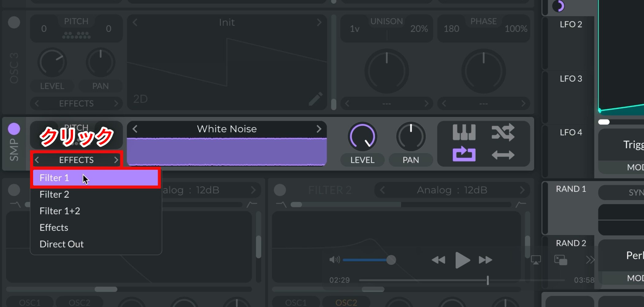Click the White Noise waveform display
644x307 pixels.
227,152
